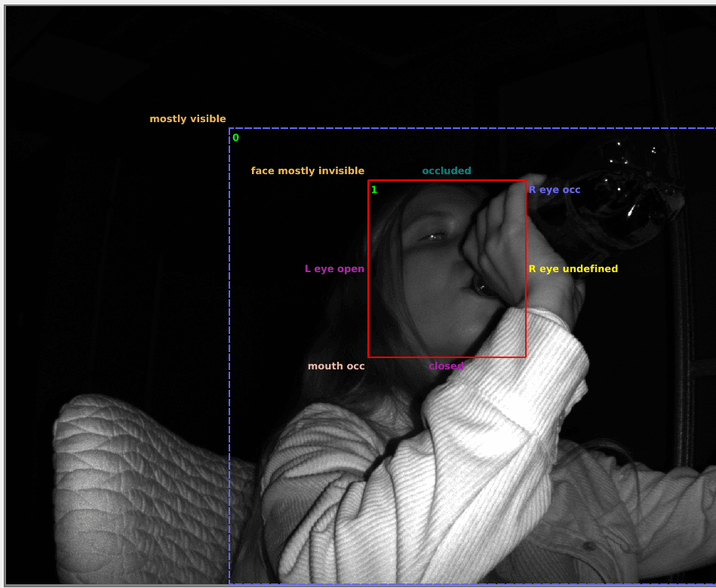This screenshot has width=716, height=588.
Task: Select the 'occluded' annotation text
Action: [x=447, y=170]
